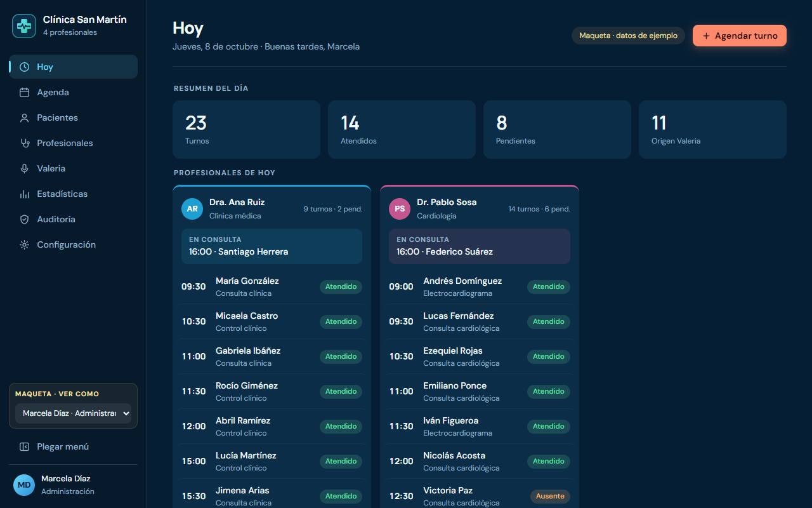Click the calendar icon beside Agenda
The height and width of the screenshot is (508, 812).
(x=24, y=92)
